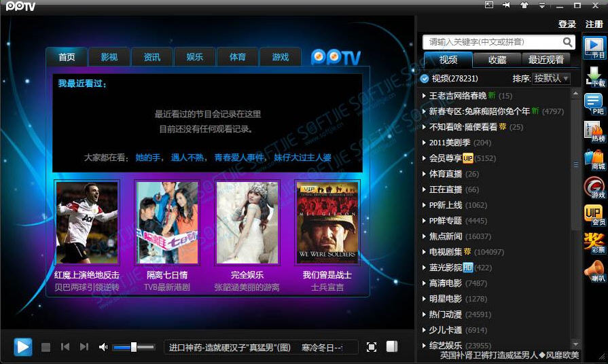Click the play button in player bar
The height and width of the screenshot is (364, 608).
point(23,347)
